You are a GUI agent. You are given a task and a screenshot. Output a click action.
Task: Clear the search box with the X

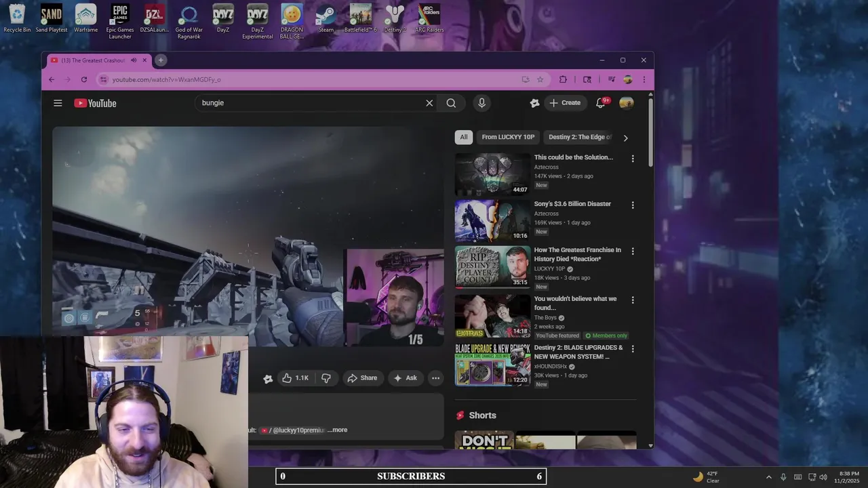click(429, 103)
